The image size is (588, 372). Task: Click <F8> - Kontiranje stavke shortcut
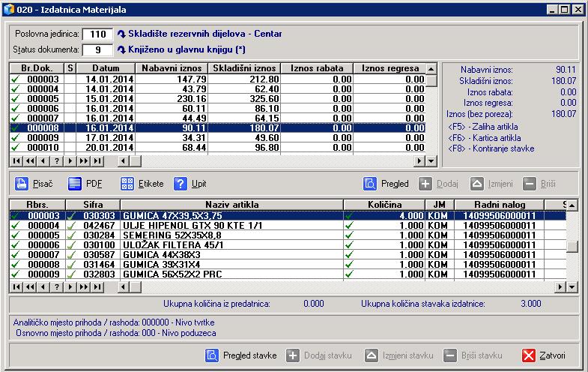[491, 148]
